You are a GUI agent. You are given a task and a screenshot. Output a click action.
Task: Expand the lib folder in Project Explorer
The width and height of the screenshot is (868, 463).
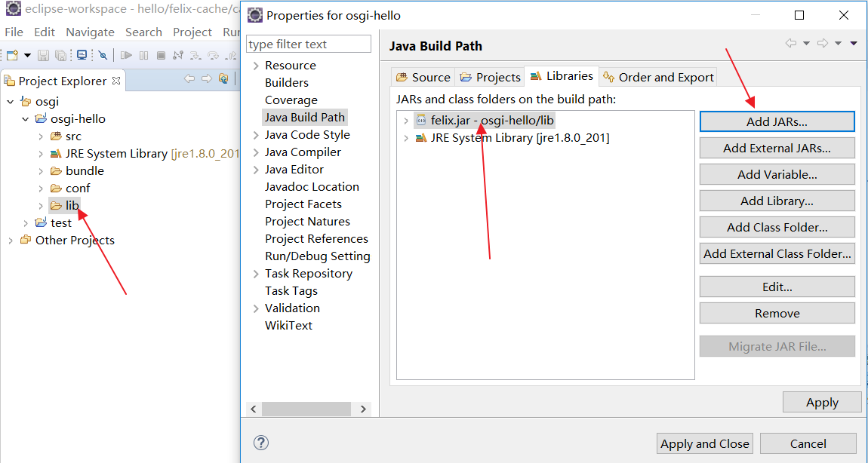tap(41, 206)
